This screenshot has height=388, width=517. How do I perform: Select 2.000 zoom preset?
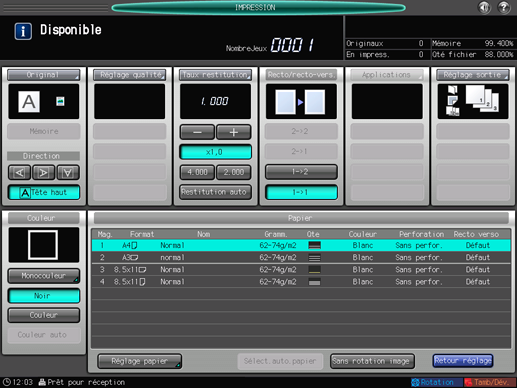tap(234, 172)
